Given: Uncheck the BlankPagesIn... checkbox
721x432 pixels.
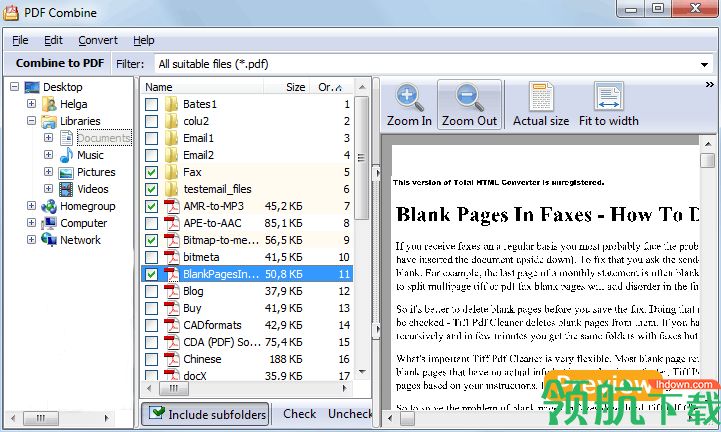Looking at the screenshot, I should [x=151, y=274].
